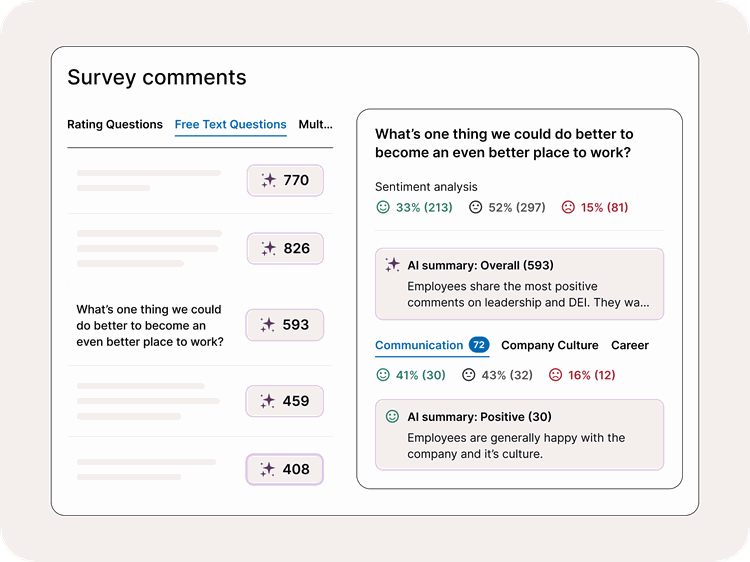750x562 pixels.
Task: Click the highlighted 408 count button
Action: [x=285, y=469]
